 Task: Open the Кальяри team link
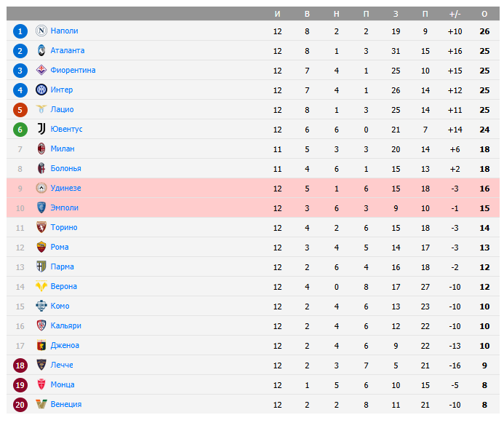pos(65,325)
